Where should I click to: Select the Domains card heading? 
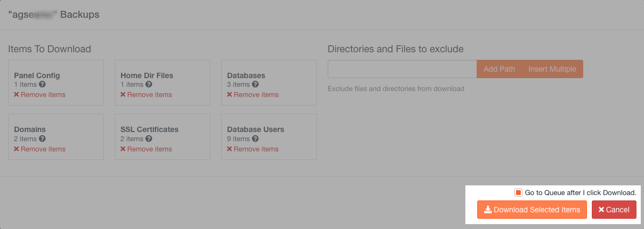point(30,129)
